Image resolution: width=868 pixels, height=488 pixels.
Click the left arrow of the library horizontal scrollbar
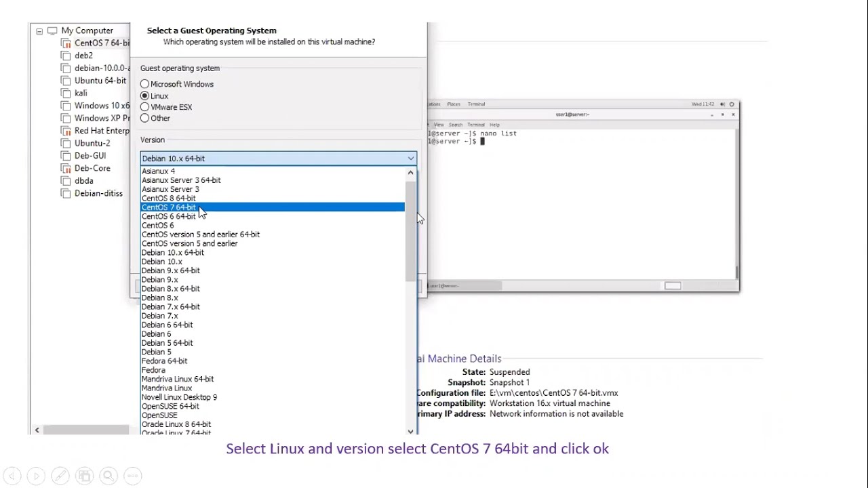click(x=37, y=430)
